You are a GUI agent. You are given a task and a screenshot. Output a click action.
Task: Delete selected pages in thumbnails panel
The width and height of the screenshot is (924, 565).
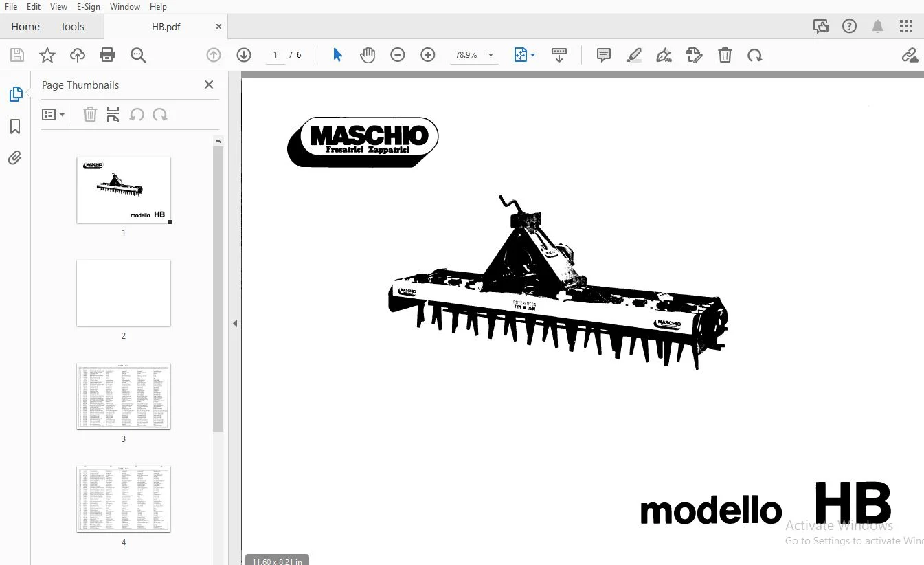(x=90, y=114)
